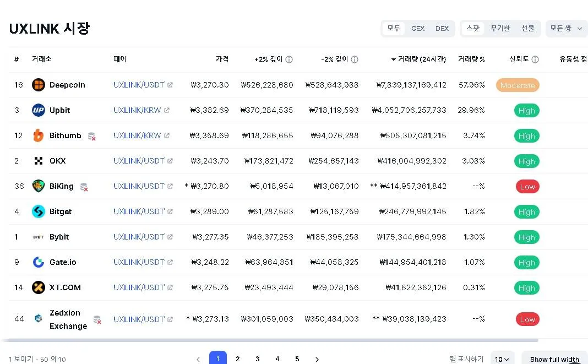Screen dimensions: 588x364
Task: Select the warning icon next to Bithumb
Action: click(x=91, y=136)
